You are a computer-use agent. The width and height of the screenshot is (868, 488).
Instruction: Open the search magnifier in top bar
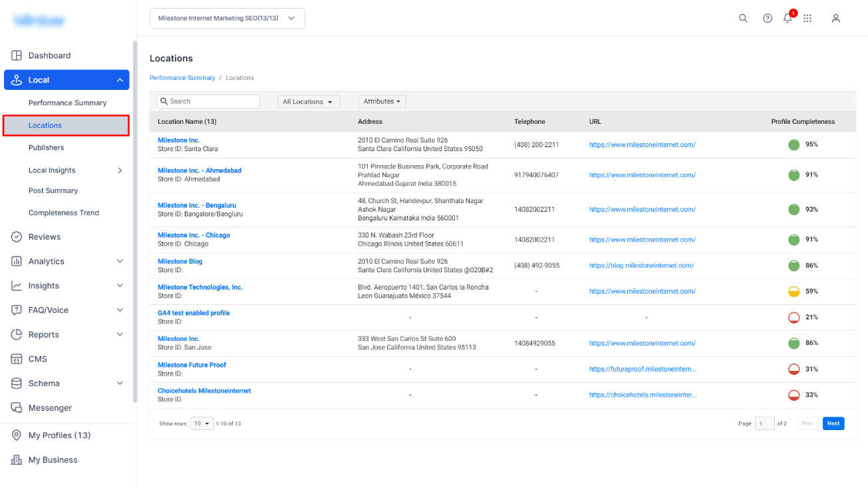click(x=743, y=19)
